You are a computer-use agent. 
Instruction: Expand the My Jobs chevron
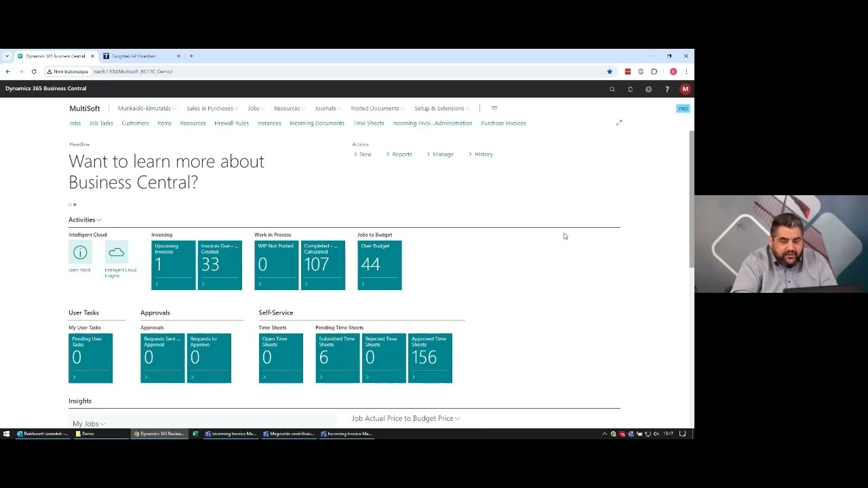102,424
